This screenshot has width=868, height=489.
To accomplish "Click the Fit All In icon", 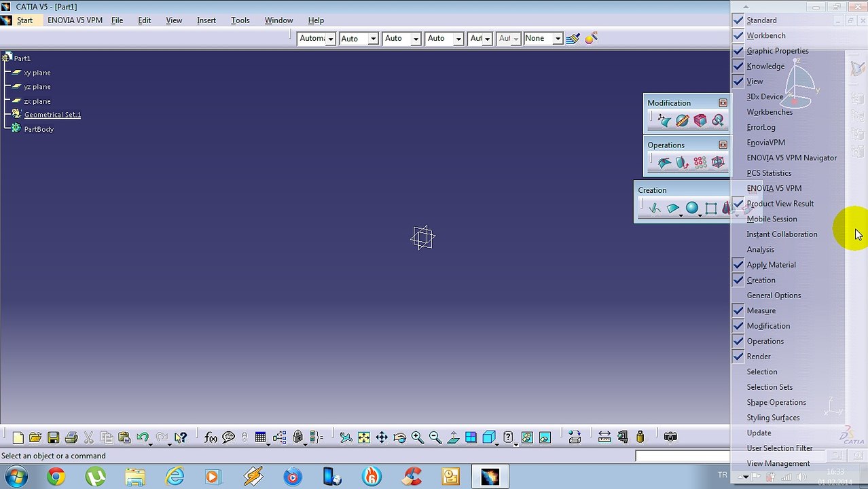I will pos(363,437).
